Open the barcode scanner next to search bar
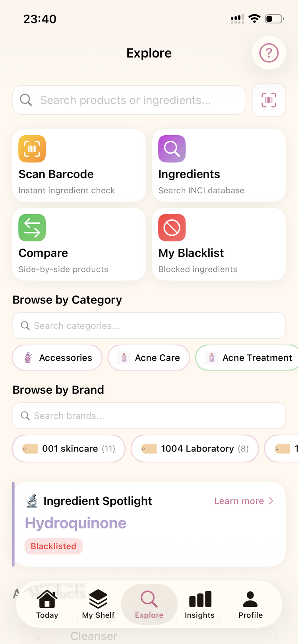The image size is (298, 644). [269, 100]
